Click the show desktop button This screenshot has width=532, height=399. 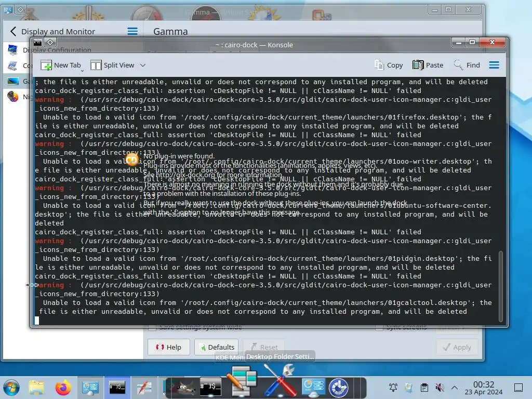(519, 388)
